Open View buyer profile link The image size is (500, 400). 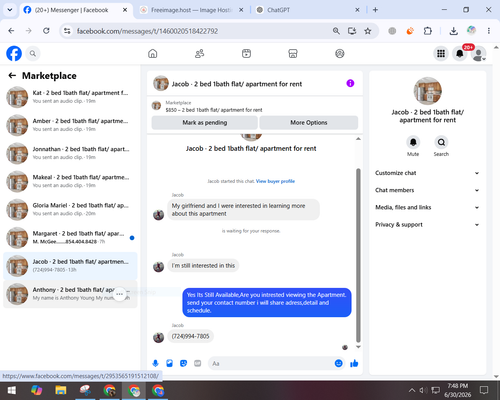tap(275, 181)
